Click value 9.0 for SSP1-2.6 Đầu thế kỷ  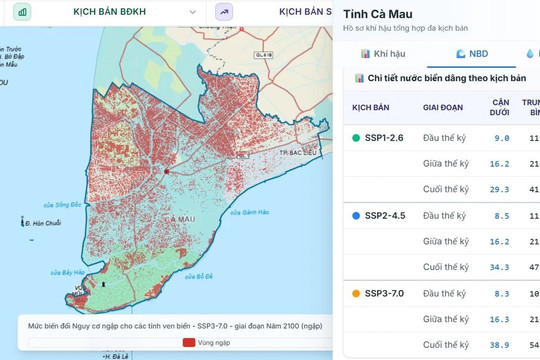click(502, 138)
